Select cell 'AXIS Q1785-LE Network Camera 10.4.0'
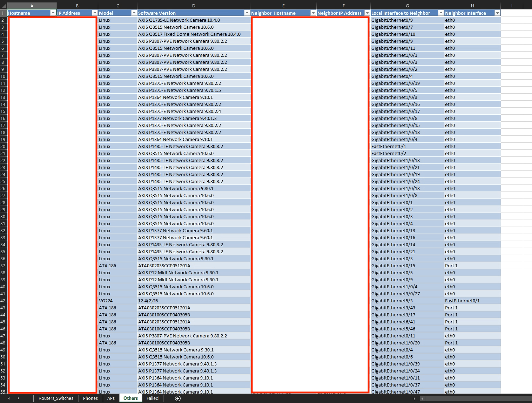 (194, 20)
